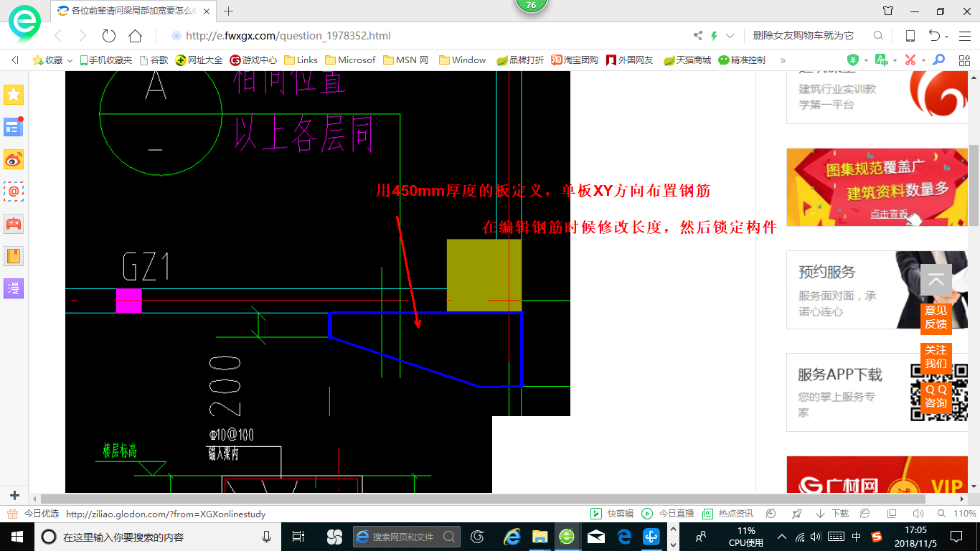The width and height of the screenshot is (980, 551).
Task: Open 今日优选 in the status bar
Action: coord(34,514)
